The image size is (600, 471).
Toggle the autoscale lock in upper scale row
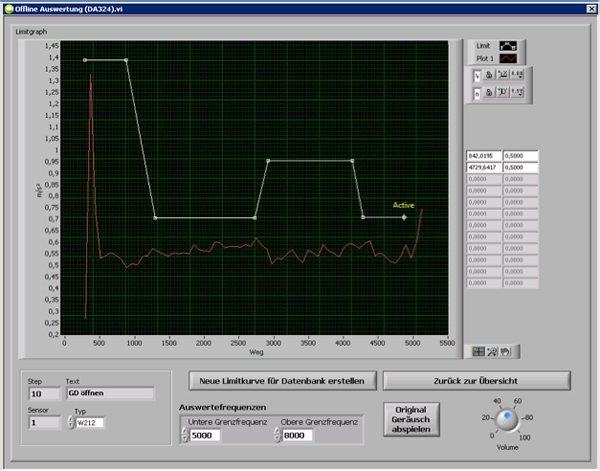[489, 75]
